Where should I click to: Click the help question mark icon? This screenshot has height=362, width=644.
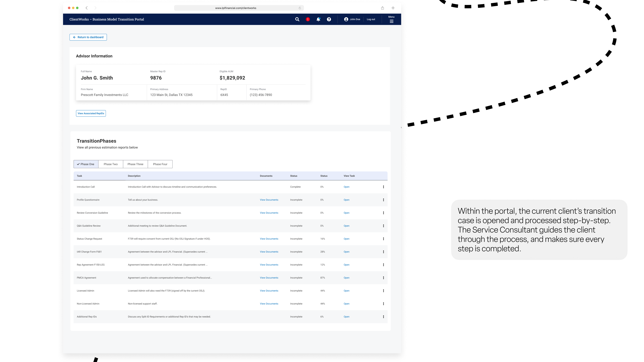[329, 19]
